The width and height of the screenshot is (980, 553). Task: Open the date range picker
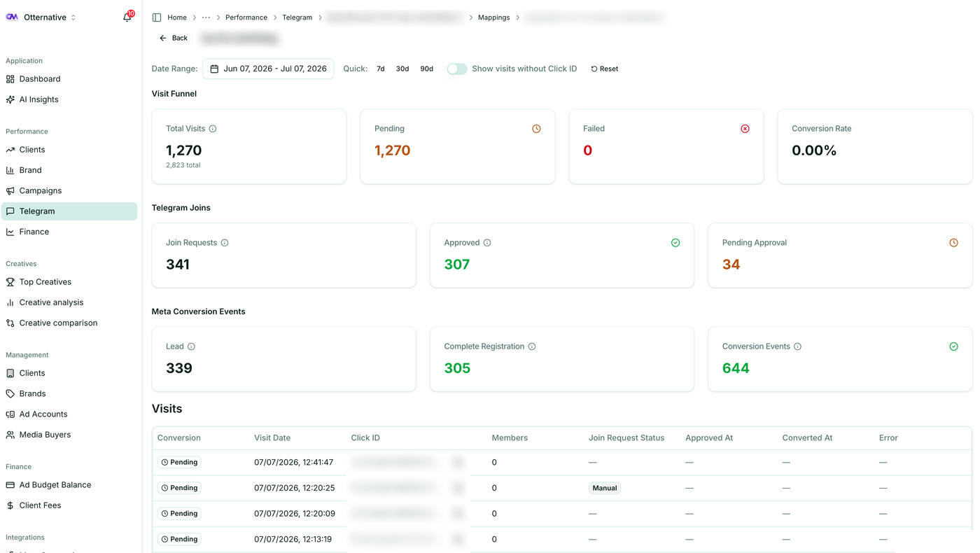coord(268,69)
